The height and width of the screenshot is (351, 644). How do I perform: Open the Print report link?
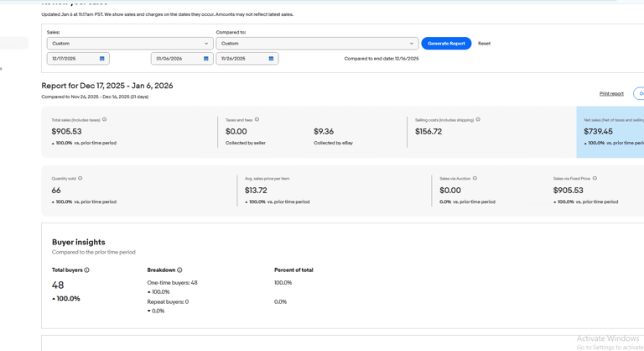611,94
